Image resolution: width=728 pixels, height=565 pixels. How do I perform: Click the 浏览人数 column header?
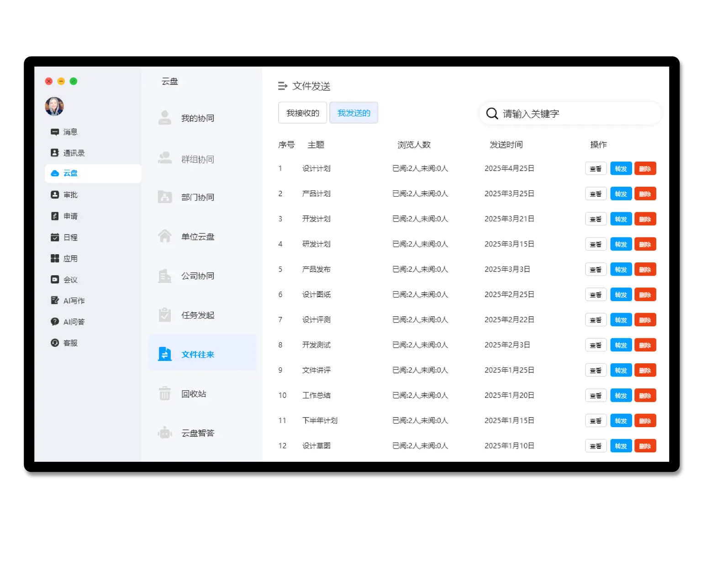point(414,145)
